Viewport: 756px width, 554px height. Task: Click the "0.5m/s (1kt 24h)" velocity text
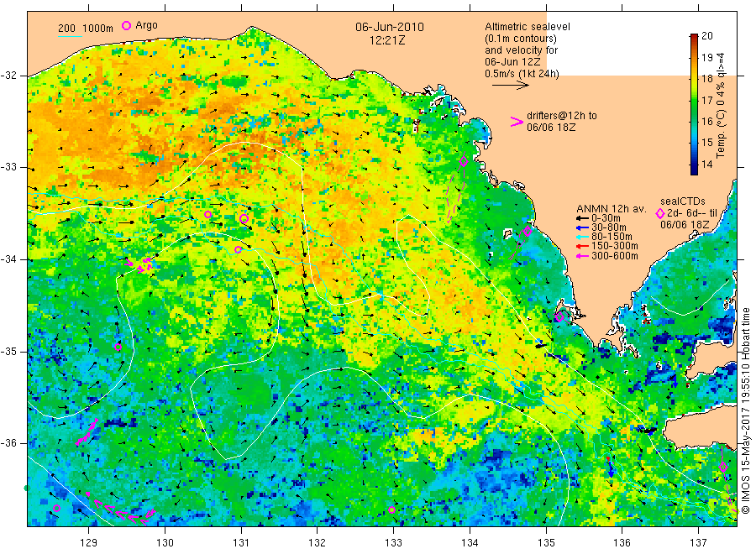522,74
